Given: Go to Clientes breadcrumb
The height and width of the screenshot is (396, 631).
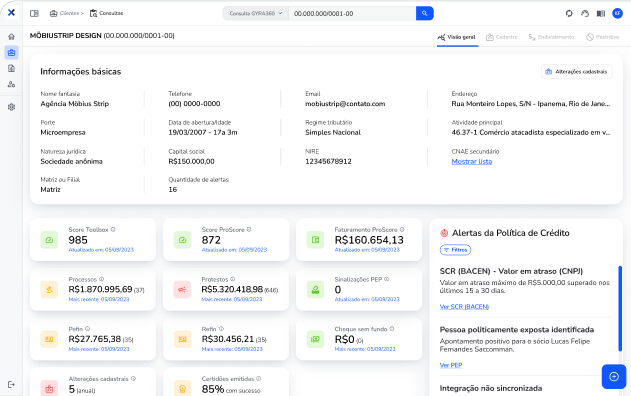Looking at the screenshot, I should [66, 13].
